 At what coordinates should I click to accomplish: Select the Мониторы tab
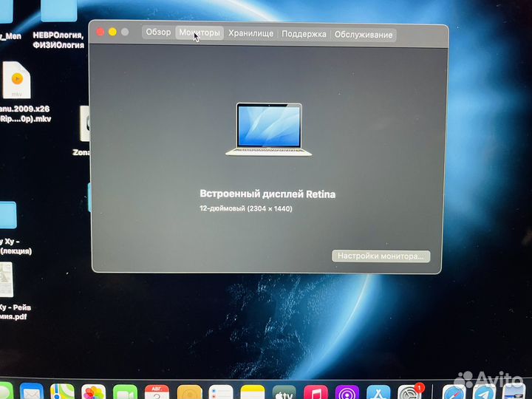(199, 33)
